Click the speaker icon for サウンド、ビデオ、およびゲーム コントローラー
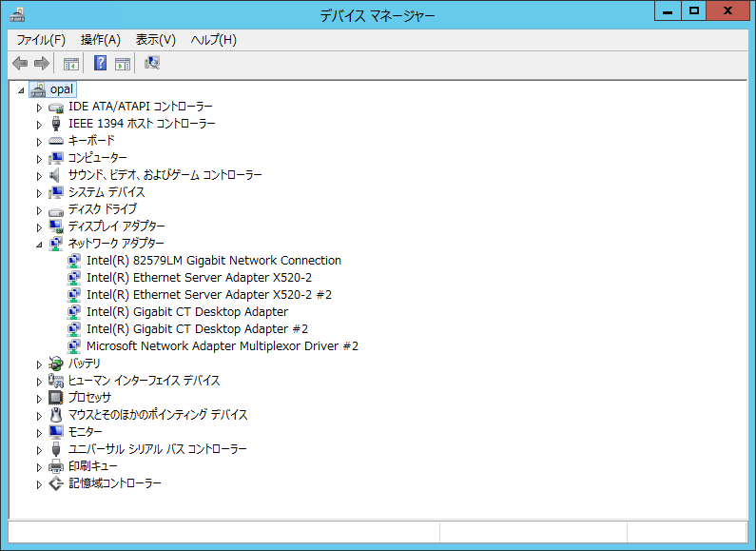The height and width of the screenshot is (551, 756). pyautogui.click(x=55, y=175)
